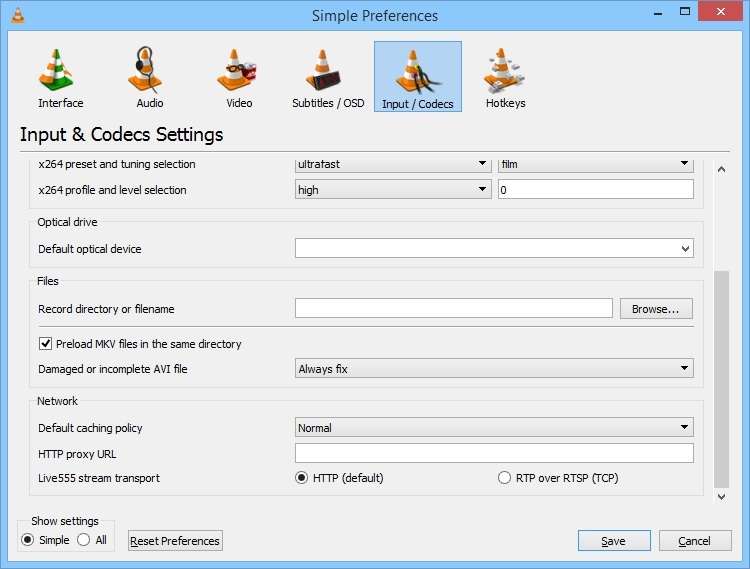Click the VLC cone icon in title bar

pos(18,15)
